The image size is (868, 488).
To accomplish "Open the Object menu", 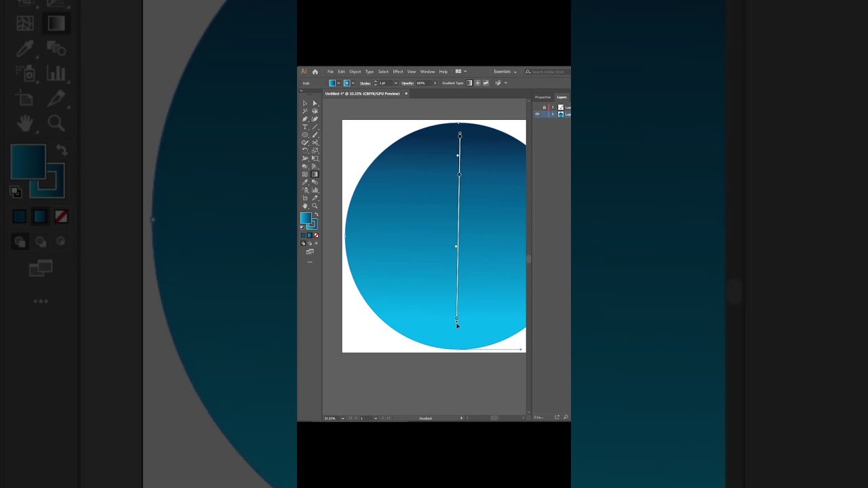I will 355,71.
